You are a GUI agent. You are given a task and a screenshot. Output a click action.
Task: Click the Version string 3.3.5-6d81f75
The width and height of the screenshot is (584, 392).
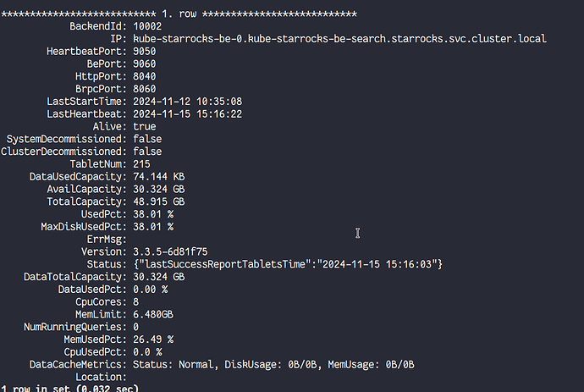(x=170, y=252)
